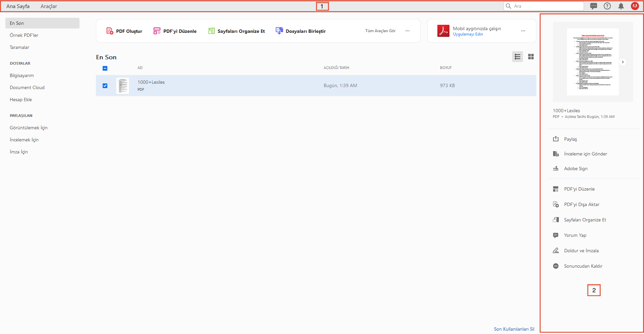
Task: Open İncelemek İçin shared list
Action: [24, 140]
